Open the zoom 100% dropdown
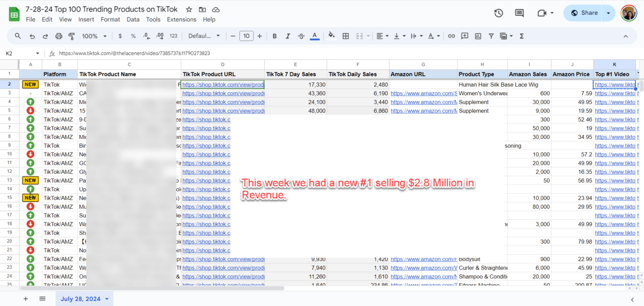The width and height of the screenshot is (644, 306). click(x=94, y=36)
